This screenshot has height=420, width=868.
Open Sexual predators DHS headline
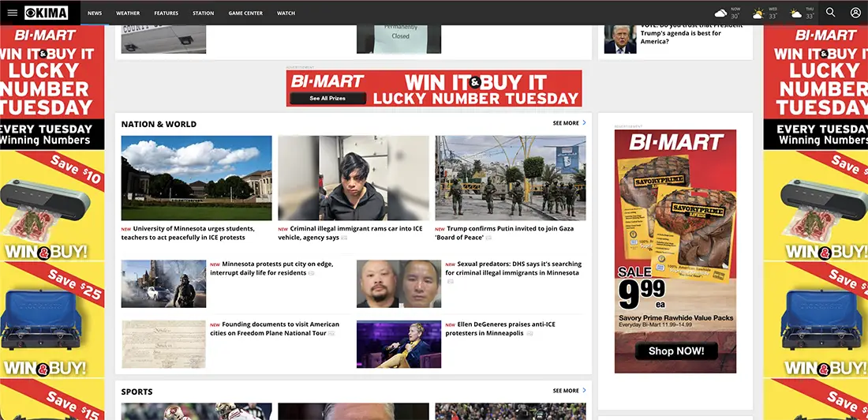click(x=513, y=268)
